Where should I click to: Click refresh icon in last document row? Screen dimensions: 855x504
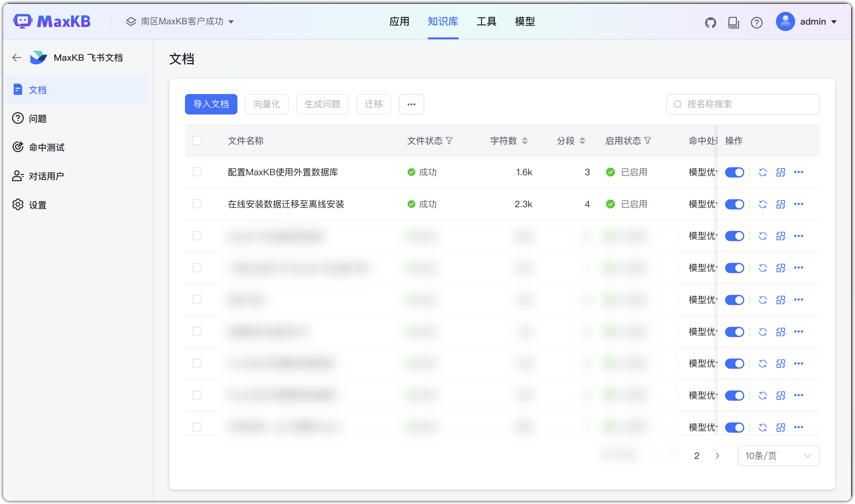[x=763, y=428]
